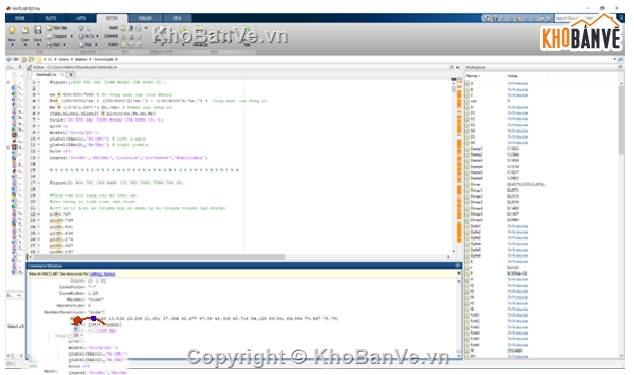The width and height of the screenshot is (634, 375).
Task: Click the Search Documentation field
Action: tap(584, 18)
